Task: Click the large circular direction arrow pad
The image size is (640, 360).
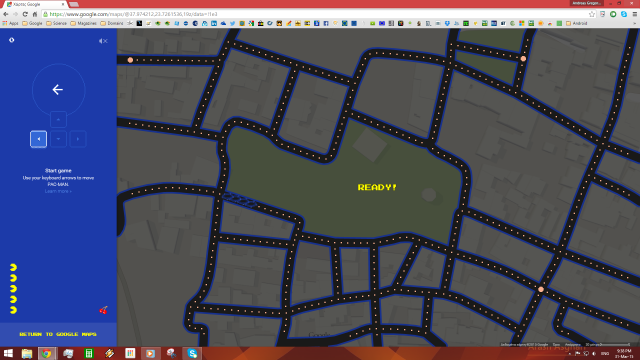Action: click(x=58, y=90)
